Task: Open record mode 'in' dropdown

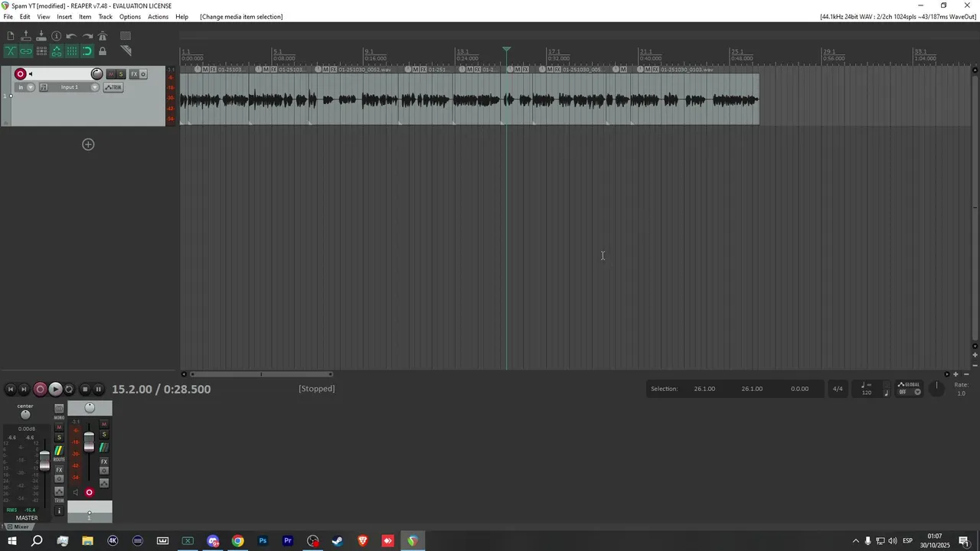Action: [x=24, y=87]
